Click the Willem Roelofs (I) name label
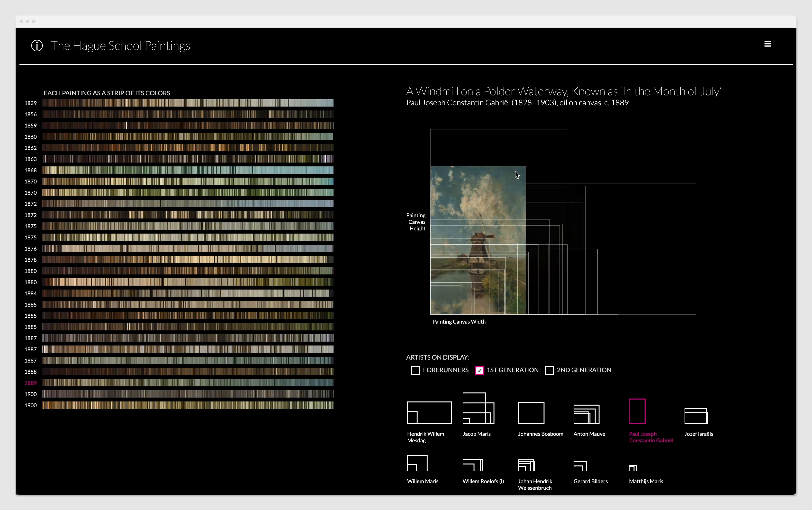The image size is (812, 510). [483, 481]
